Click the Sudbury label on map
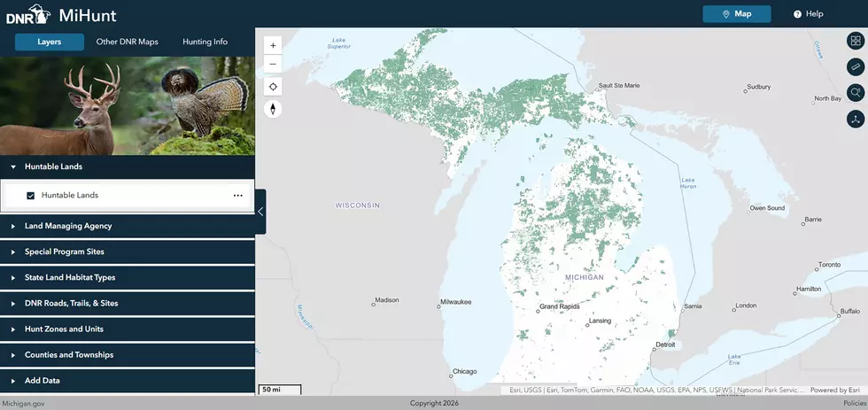This screenshot has height=410, width=868. coord(758,87)
